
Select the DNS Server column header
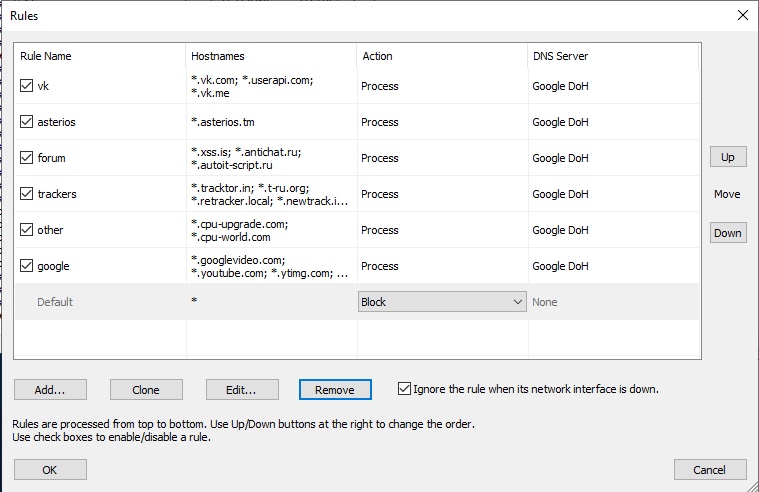[x=612, y=56]
